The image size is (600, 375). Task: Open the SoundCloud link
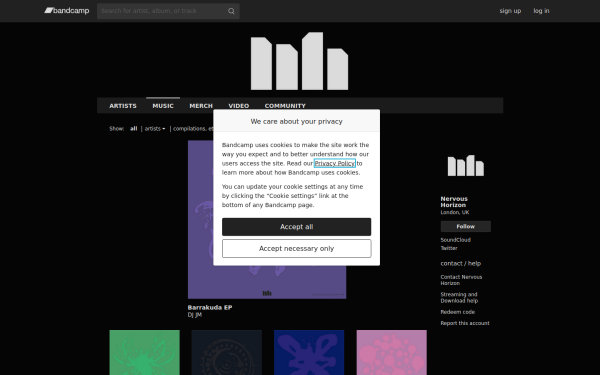455,240
